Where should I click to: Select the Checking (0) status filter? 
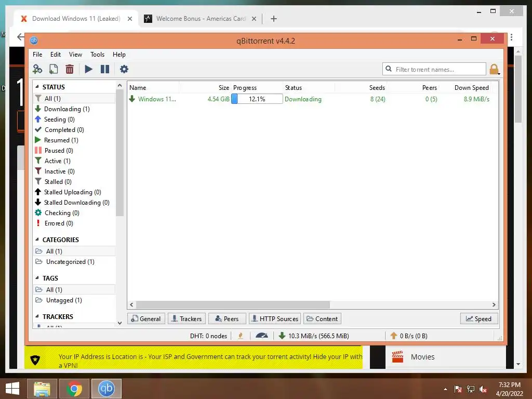(x=61, y=213)
